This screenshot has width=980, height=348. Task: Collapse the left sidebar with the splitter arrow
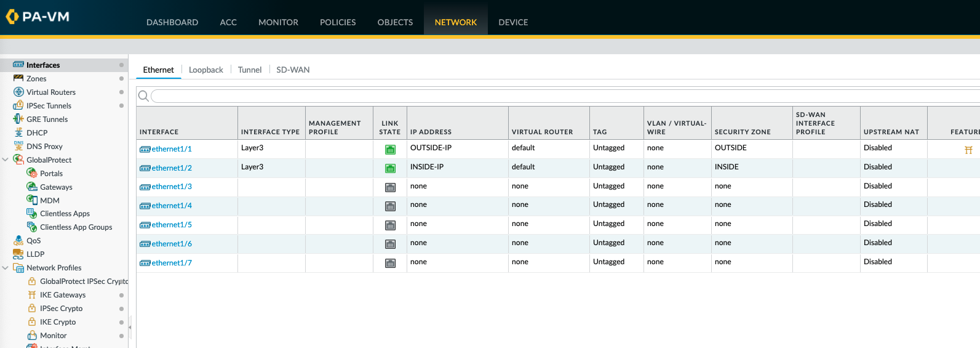(x=130, y=327)
